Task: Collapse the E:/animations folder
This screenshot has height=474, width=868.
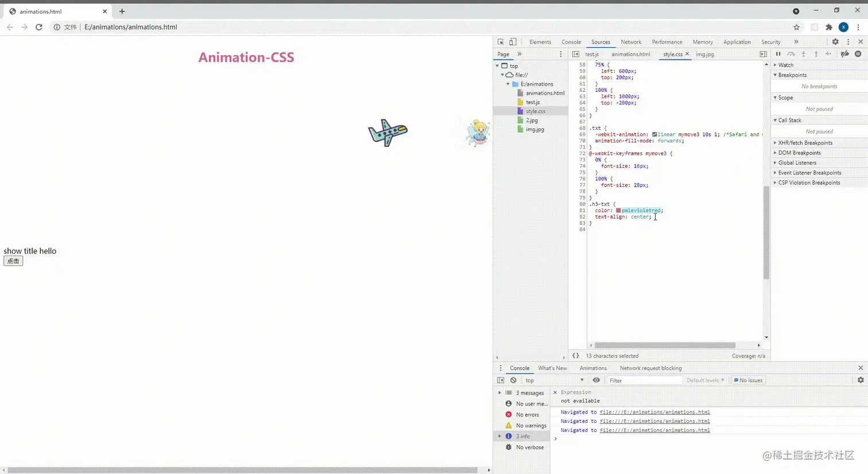Action: click(507, 84)
